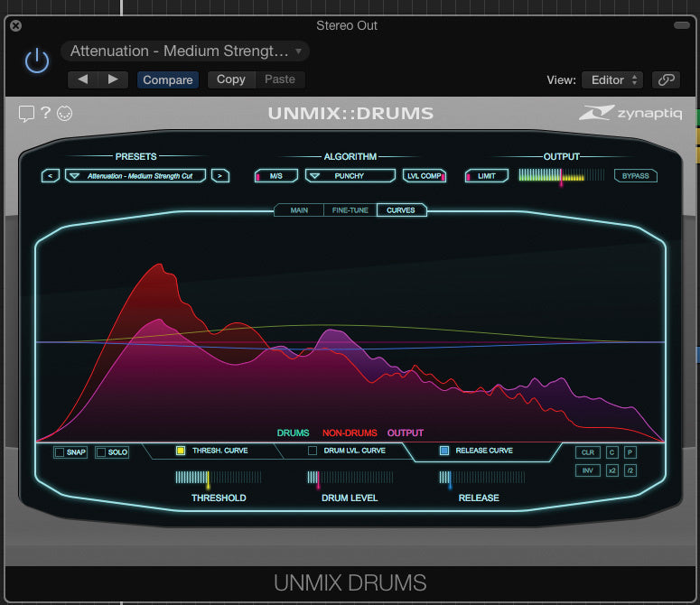The image size is (700, 605).
Task: Toggle the BYPASS button
Action: 635,176
